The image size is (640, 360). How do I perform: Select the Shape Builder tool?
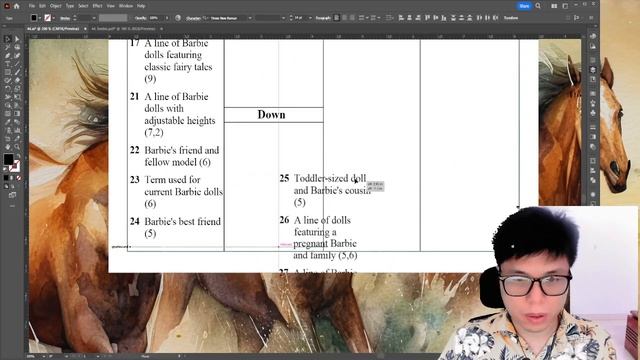7,105
